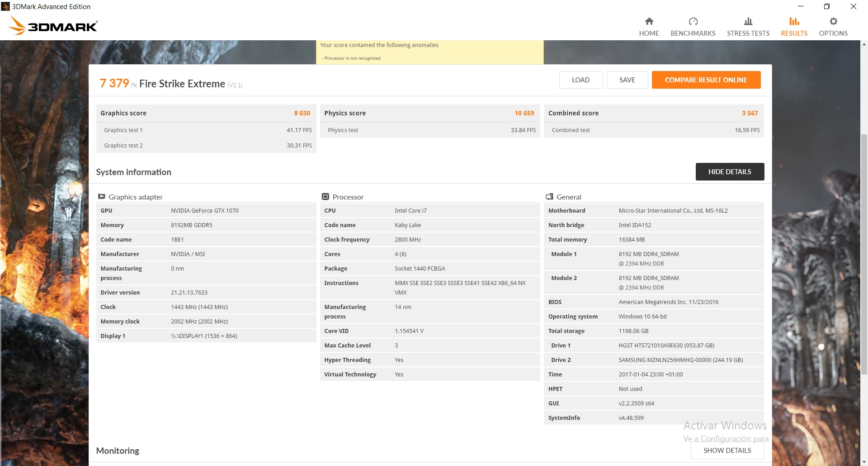Click the GUI v2.2.3509 s64 value
The image size is (868, 466).
(x=636, y=403)
